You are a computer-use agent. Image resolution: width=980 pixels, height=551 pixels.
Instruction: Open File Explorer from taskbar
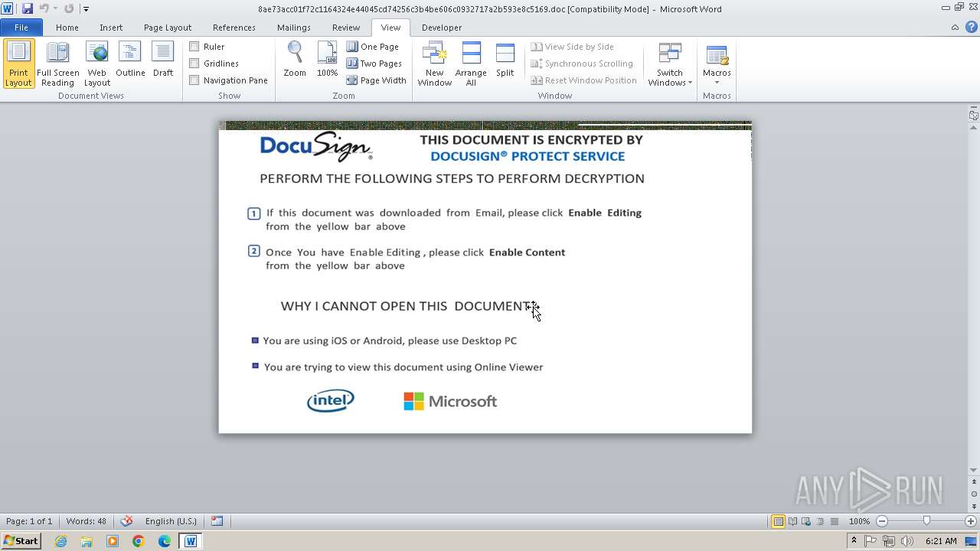pyautogui.click(x=87, y=541)
